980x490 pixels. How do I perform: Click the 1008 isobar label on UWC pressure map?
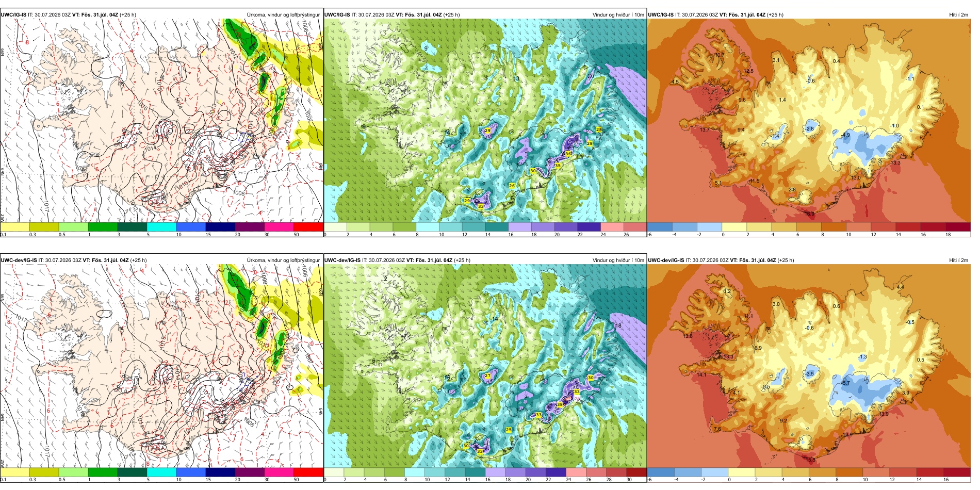click(x=238, y=193)
